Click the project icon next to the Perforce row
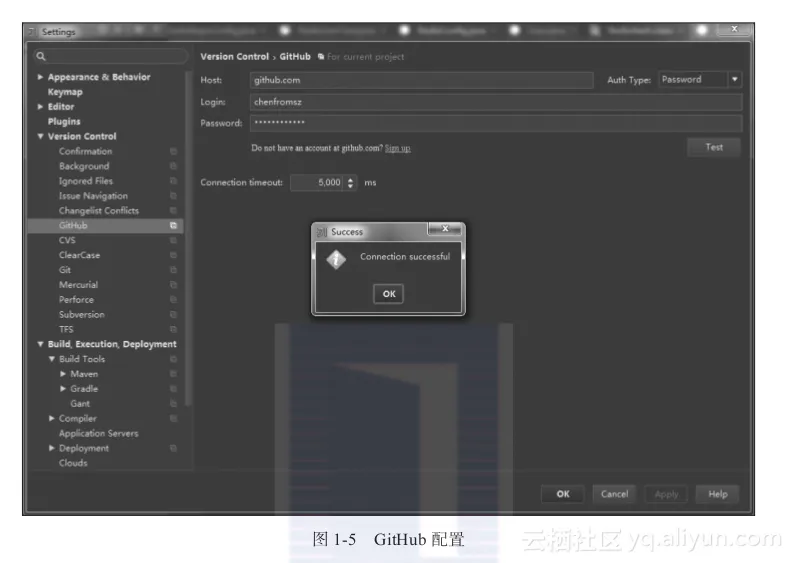The image size is (793, 563). tap(173, 299)
